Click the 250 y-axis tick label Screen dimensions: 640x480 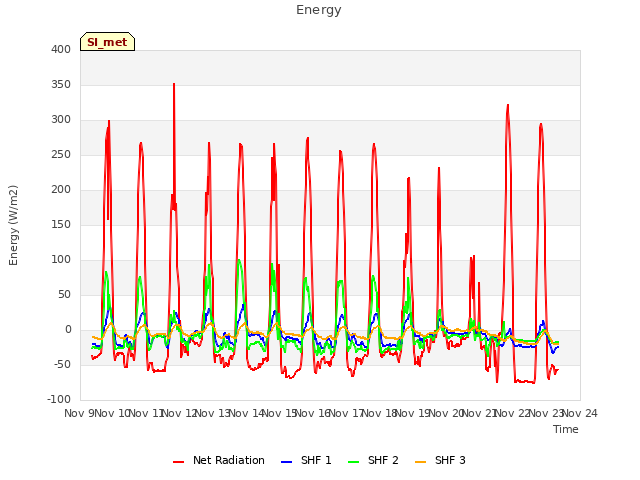61,155
